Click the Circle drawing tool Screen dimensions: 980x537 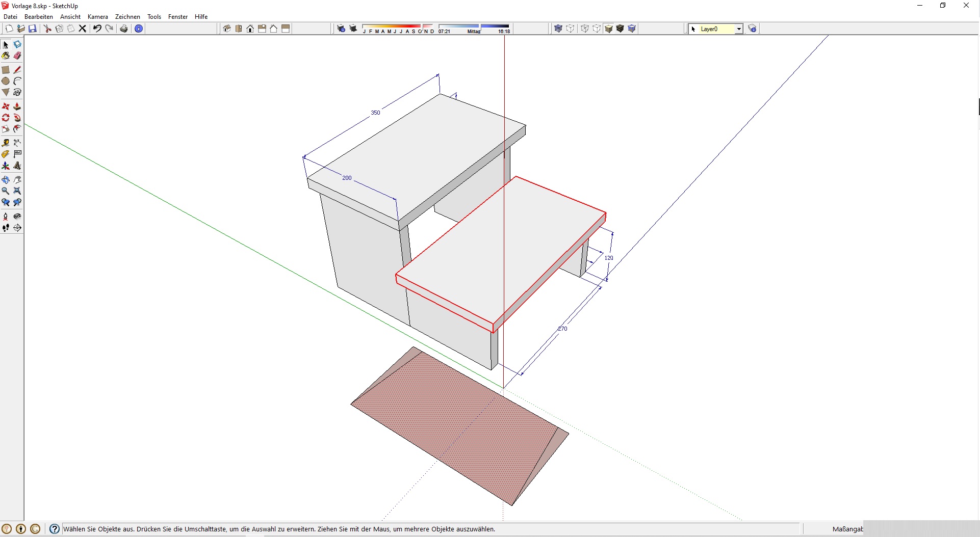[6, 81]
